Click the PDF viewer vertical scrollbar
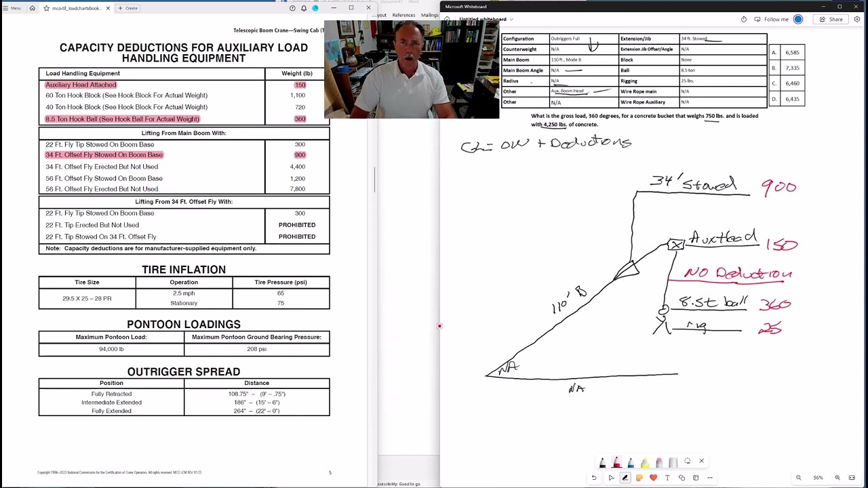The image size is (868, 488). (x=374, y=179)
